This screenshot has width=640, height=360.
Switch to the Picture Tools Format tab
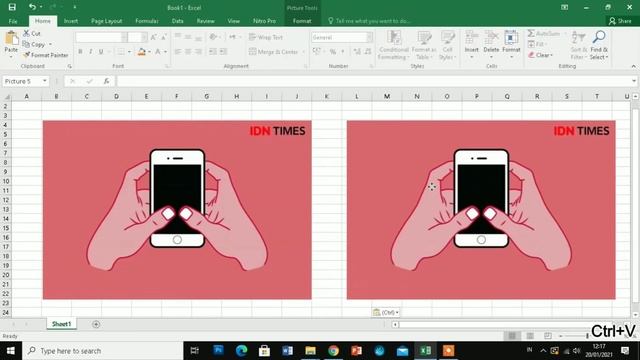pyautogui.click(x=302, y=21)
